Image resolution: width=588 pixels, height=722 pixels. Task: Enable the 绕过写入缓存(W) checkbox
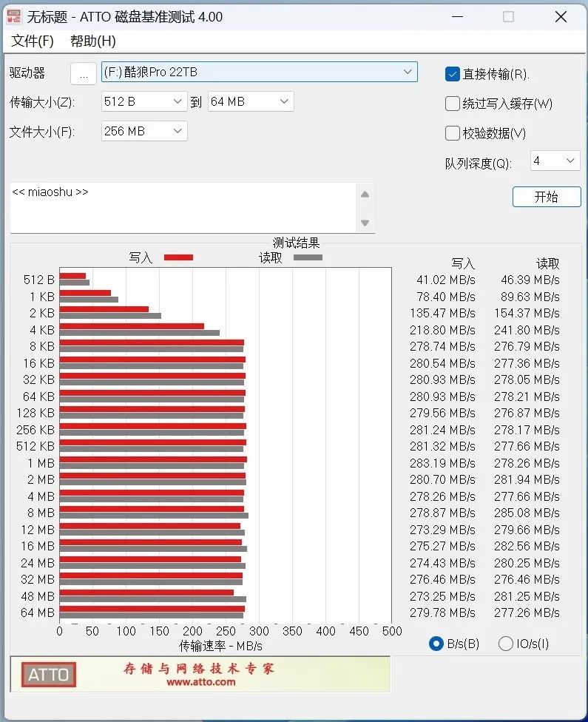click(452, 104)
